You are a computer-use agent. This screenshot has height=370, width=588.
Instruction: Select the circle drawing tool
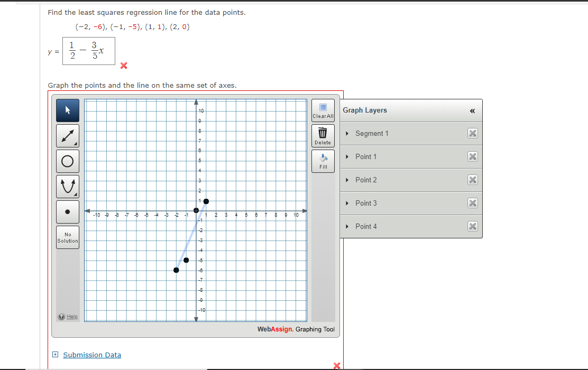pos(68,161)
